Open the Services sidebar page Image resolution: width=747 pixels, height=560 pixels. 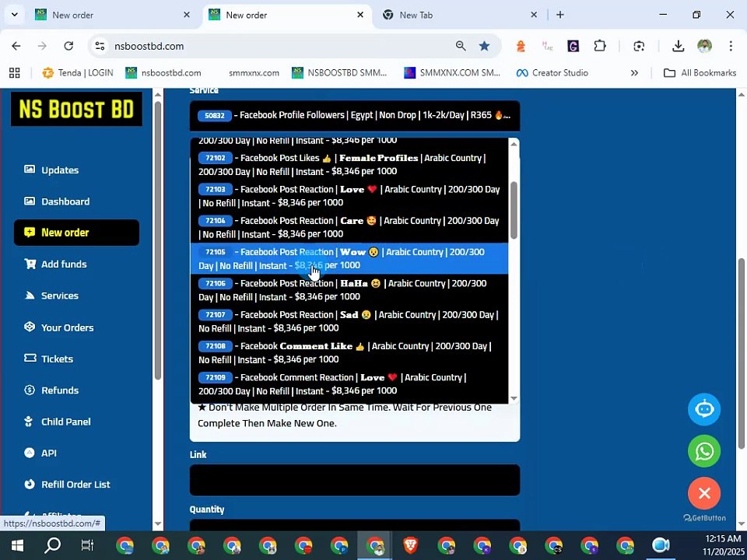51,296
